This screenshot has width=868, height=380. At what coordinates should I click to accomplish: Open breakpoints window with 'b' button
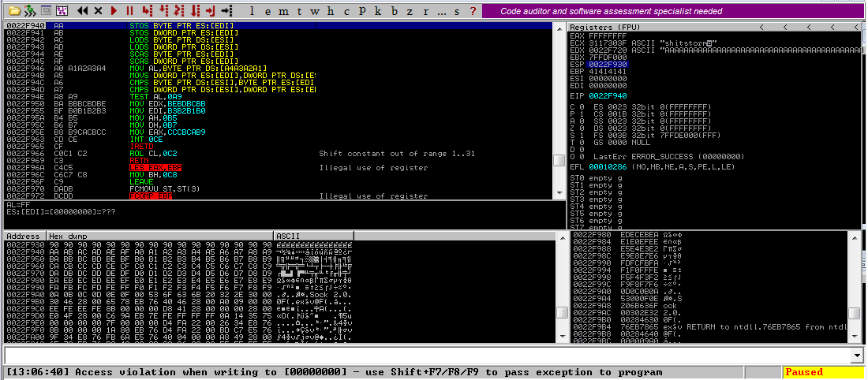point(395,11)
